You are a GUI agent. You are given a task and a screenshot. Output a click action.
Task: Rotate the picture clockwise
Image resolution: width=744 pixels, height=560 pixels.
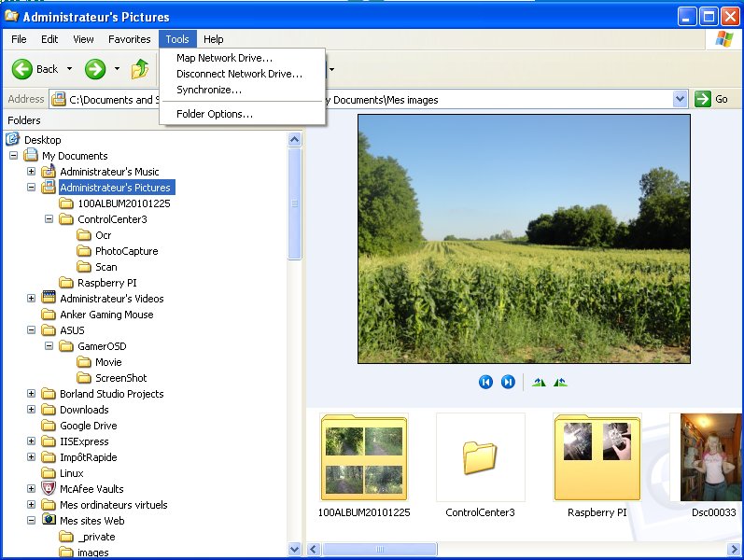[539, 382]
